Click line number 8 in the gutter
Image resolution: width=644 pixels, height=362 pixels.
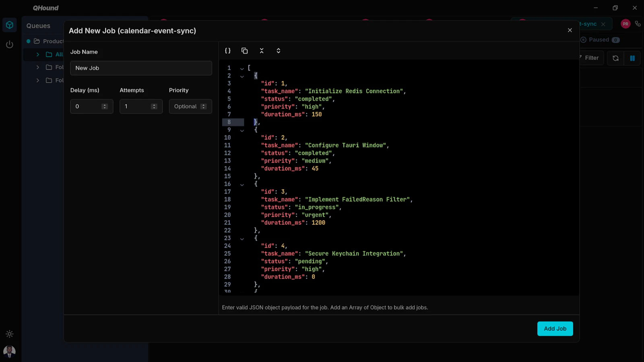click(x=229, y=122)
